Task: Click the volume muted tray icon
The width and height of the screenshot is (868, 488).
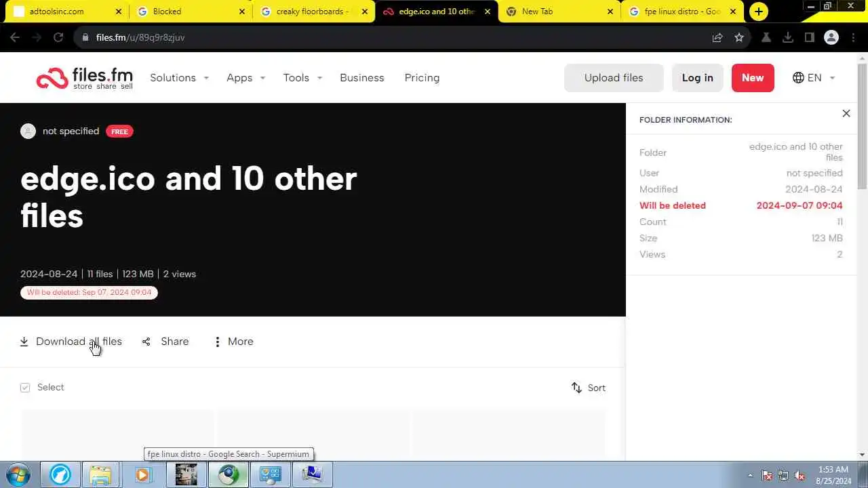Action: (800, 475)
